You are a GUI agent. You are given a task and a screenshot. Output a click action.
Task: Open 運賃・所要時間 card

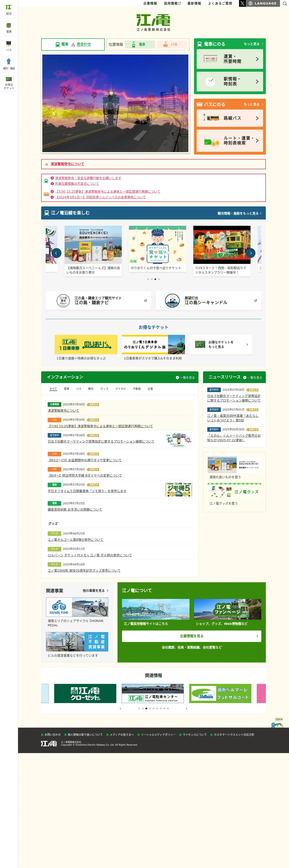pyautogui.click(x=230, y=59)
